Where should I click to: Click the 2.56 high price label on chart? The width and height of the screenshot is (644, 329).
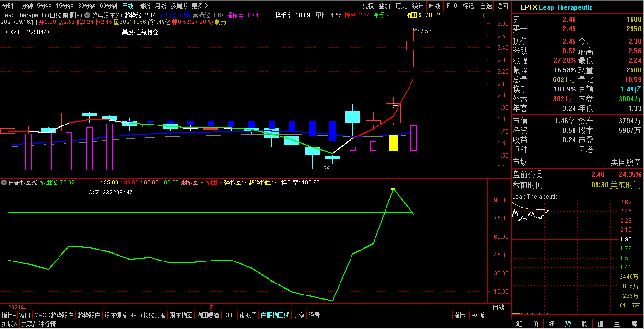click(425, 31)
